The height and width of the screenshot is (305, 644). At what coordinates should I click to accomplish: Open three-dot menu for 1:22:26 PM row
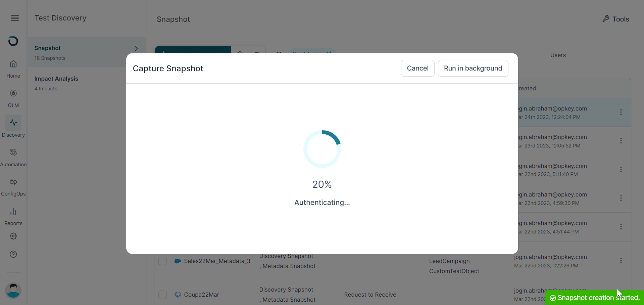(621, 261)
